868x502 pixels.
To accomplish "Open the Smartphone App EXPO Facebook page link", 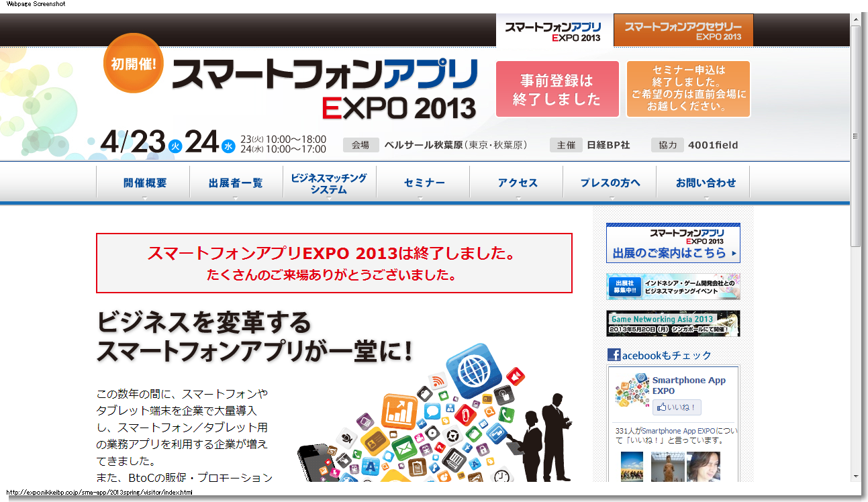I will (689, 385).
